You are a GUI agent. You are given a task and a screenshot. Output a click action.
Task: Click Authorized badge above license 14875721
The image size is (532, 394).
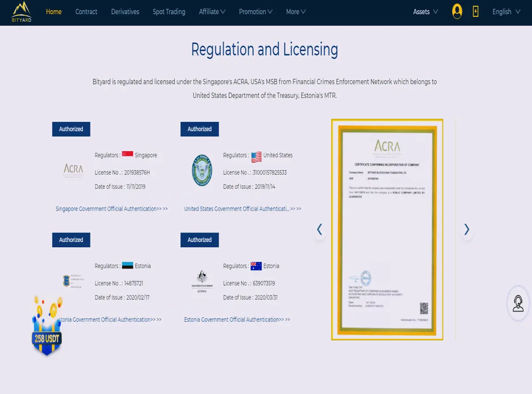(71, 240)
